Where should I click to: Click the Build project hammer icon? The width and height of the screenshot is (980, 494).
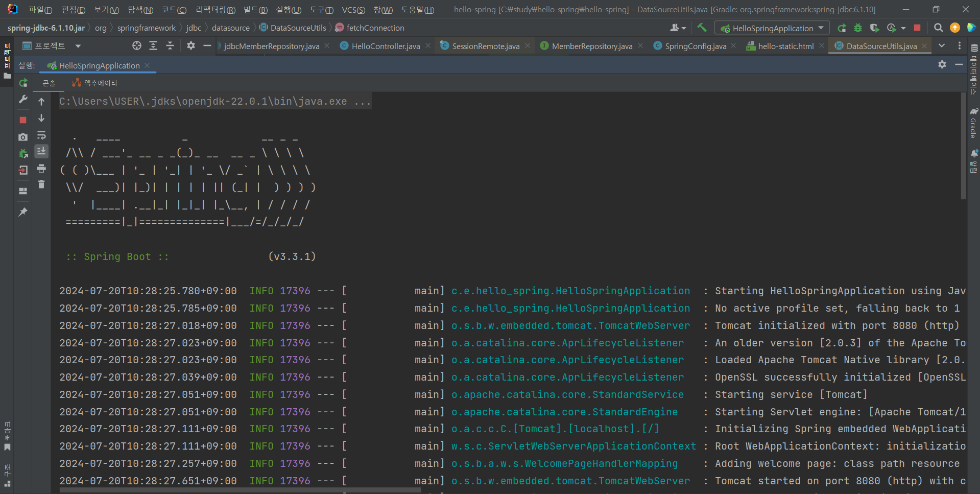(702, 28)
